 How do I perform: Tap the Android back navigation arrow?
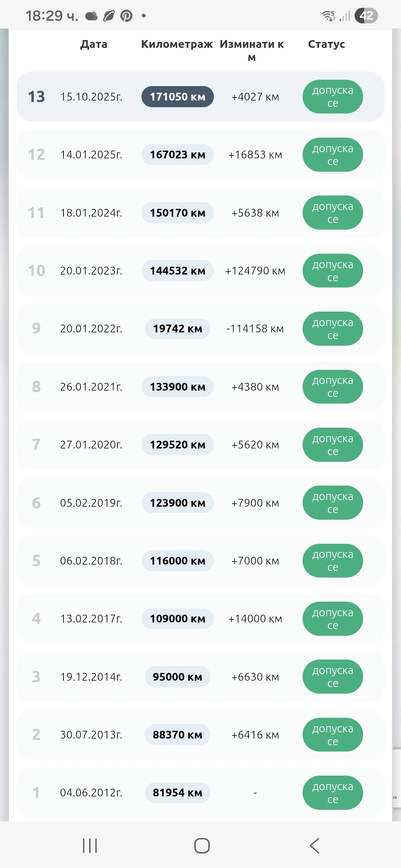[x=314, y=846]
